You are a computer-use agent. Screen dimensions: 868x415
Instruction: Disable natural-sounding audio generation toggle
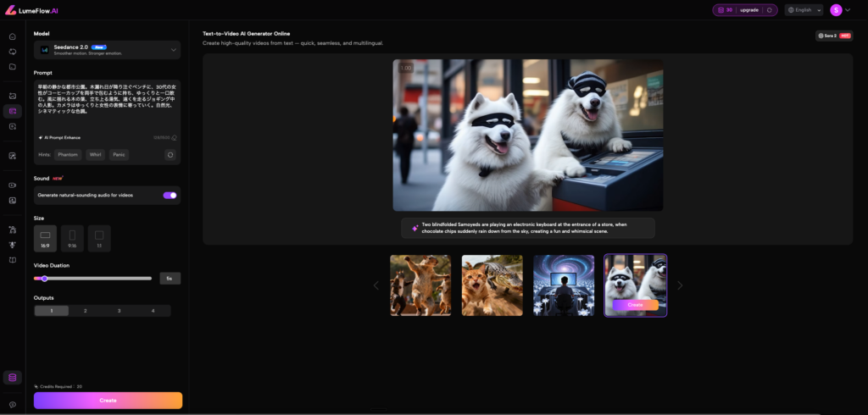point(170,195)
